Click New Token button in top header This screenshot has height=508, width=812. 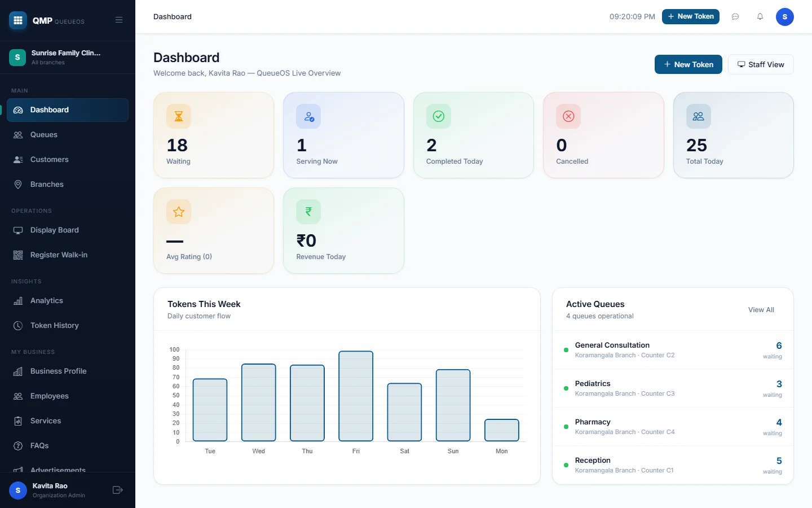click(691, 17)
